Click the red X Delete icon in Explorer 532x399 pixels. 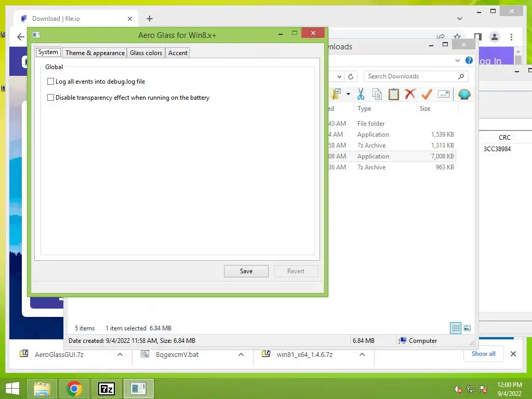410,94
